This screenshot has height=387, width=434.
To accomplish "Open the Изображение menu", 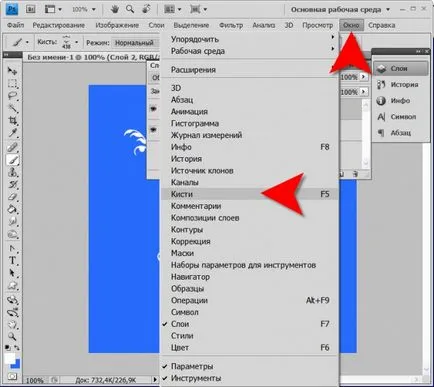I will (x=117, y=25).
